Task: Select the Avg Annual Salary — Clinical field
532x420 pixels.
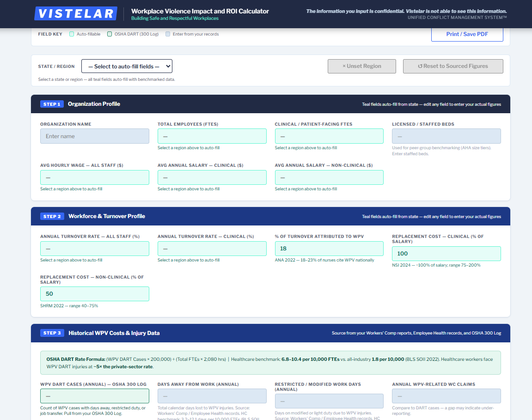Action: pos(212,177)
